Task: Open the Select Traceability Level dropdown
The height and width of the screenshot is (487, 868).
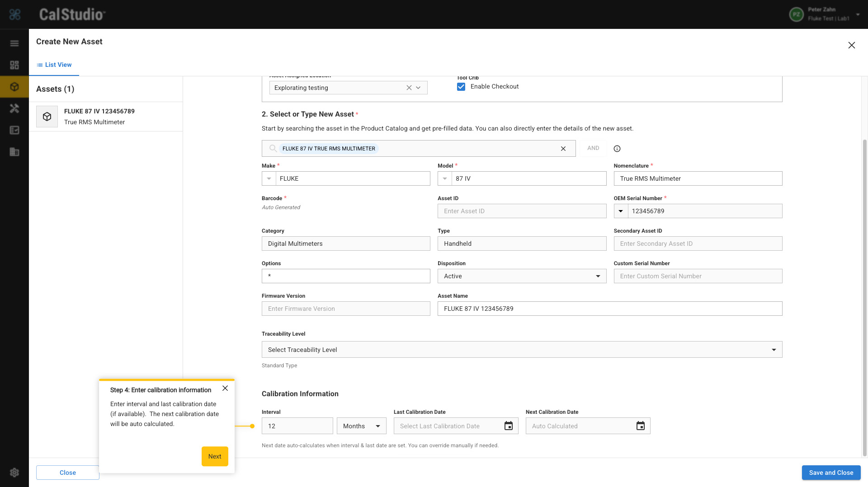Action: click(x=522, y=350)
